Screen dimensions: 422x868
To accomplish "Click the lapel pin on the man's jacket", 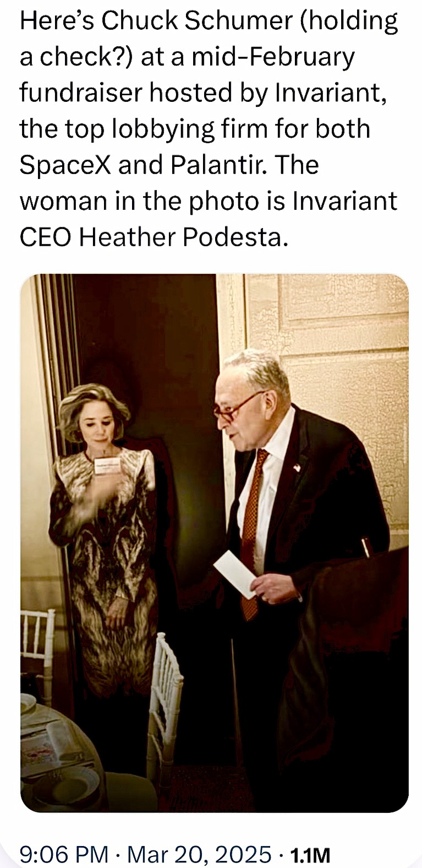I will 297,468.
